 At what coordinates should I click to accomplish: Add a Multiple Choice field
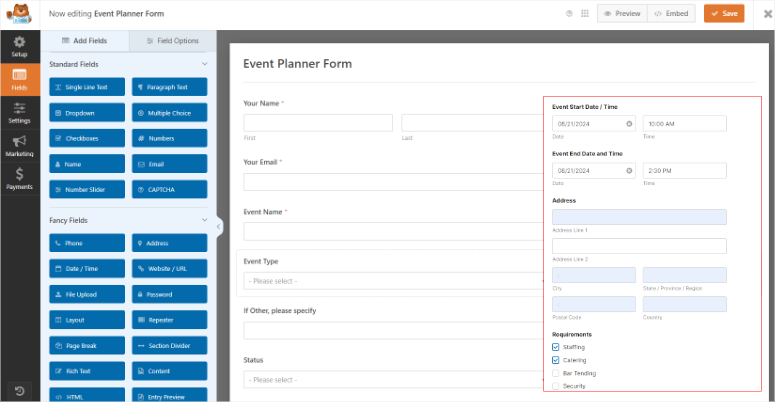tap(170, 113)
